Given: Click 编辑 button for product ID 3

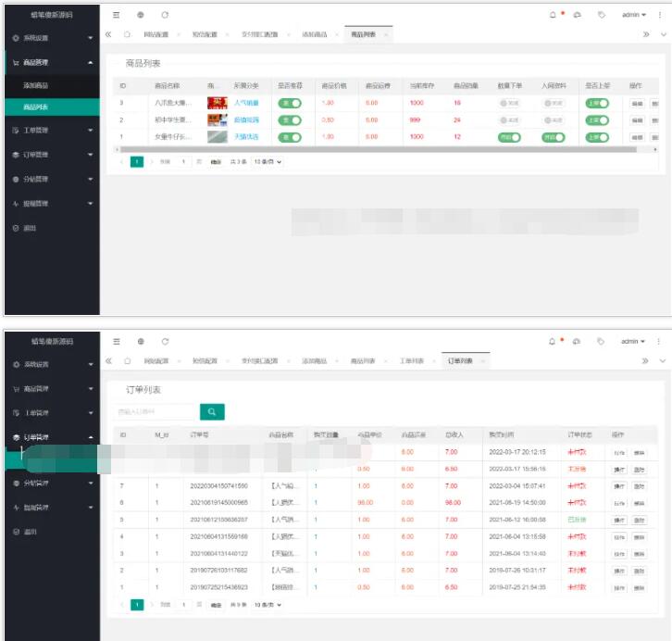Looking at the screenshot, I should [637, 104].
